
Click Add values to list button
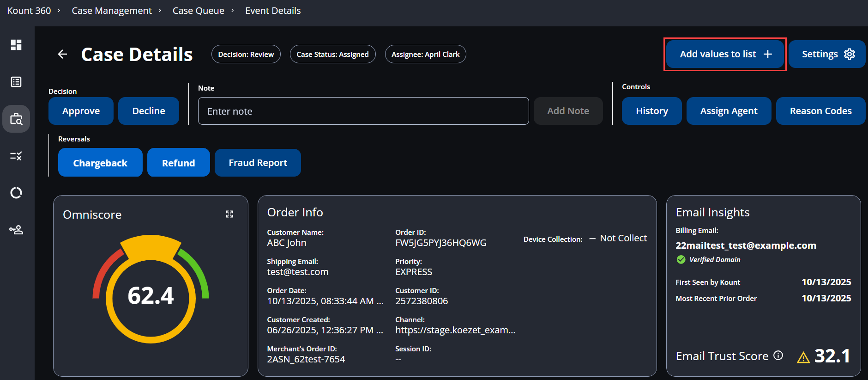725,54
